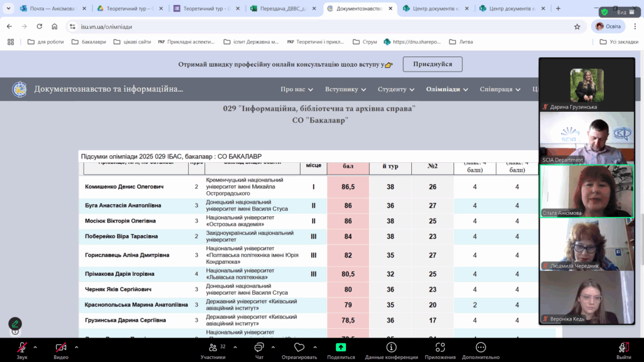Select Ольга Анісімова video thumbnail
The height and width of the screenshot is (362, 644).
(x=587, y=191)
